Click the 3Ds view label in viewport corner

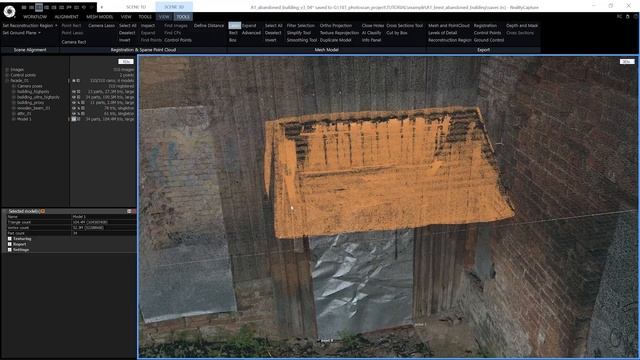627,62
